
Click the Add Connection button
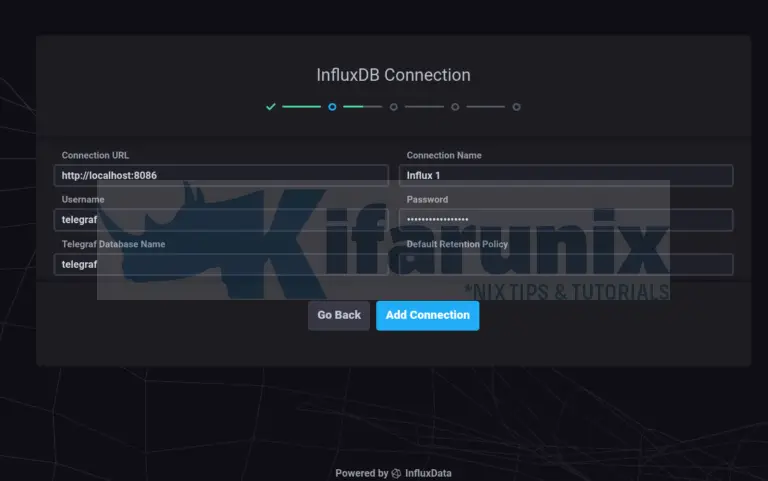[x=427, y=315]
